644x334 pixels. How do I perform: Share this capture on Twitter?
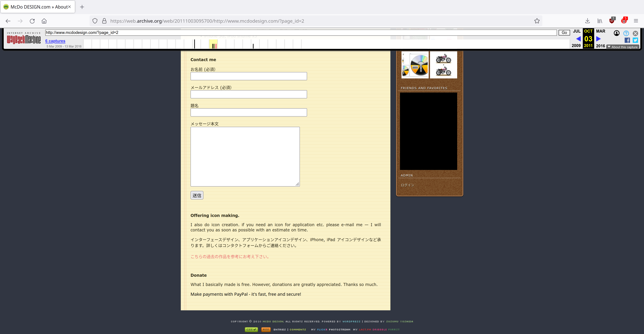pyautogui.click(x=635, y=40)
